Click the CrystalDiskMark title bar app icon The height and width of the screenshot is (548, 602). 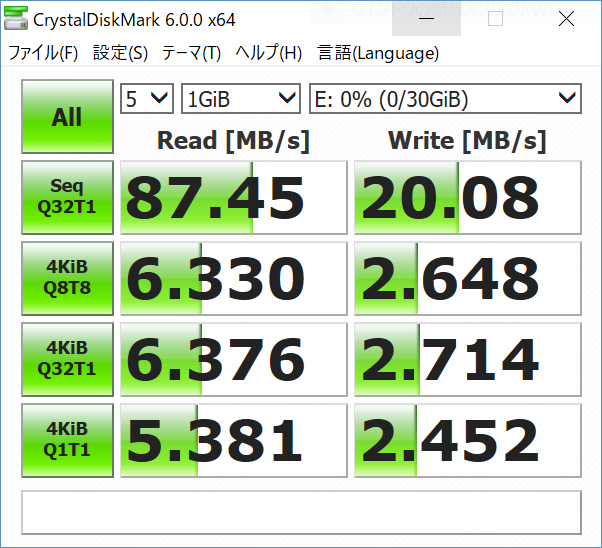click(17, 19)
